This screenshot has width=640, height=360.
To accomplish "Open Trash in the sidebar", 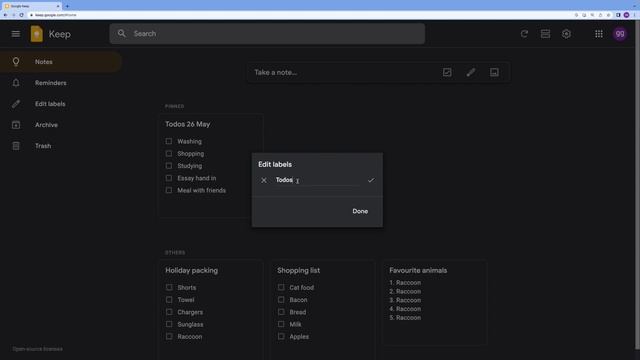I will 60,146.
